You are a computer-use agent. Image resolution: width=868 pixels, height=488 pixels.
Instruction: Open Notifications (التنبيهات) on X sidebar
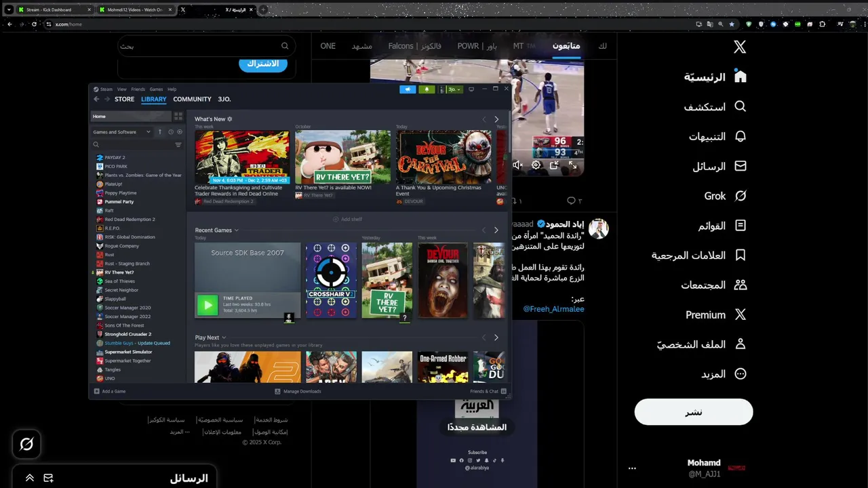tap(718, 136)
